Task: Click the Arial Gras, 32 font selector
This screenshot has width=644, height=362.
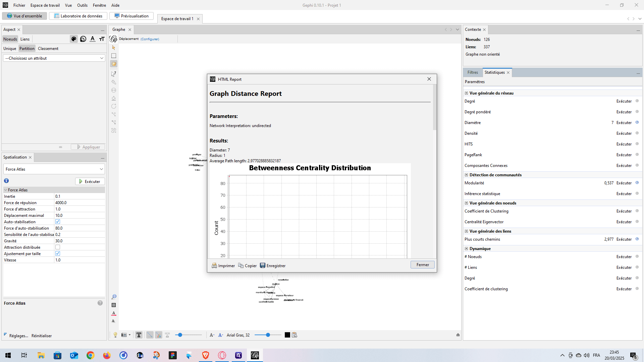Action: 238,335
